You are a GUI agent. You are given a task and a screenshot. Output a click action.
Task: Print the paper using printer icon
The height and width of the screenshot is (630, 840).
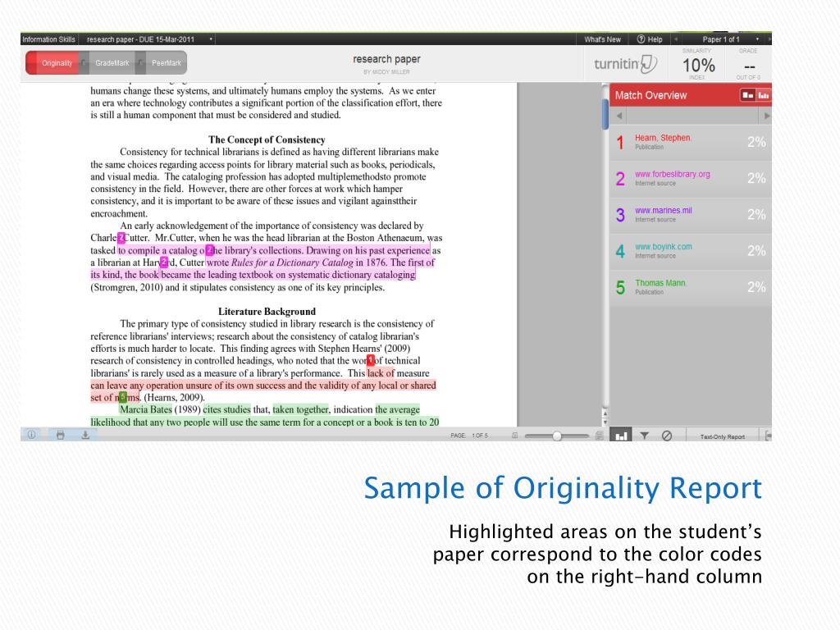click(x=61, y=435)
